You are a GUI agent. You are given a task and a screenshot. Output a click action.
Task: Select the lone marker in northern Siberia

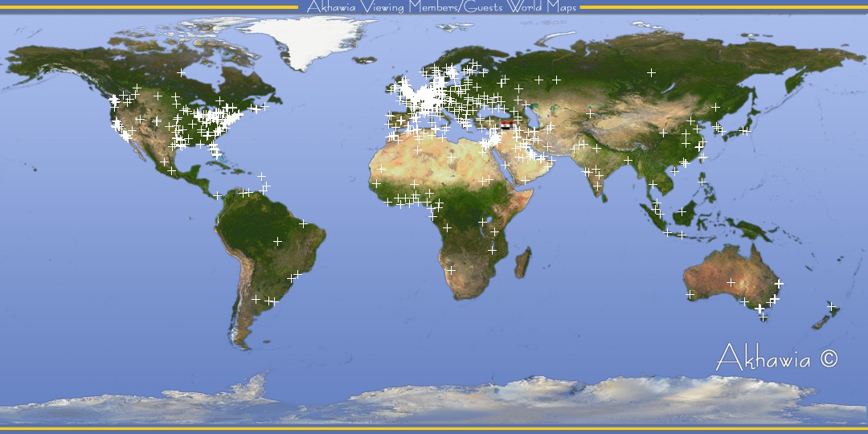[x=651, y=72]
